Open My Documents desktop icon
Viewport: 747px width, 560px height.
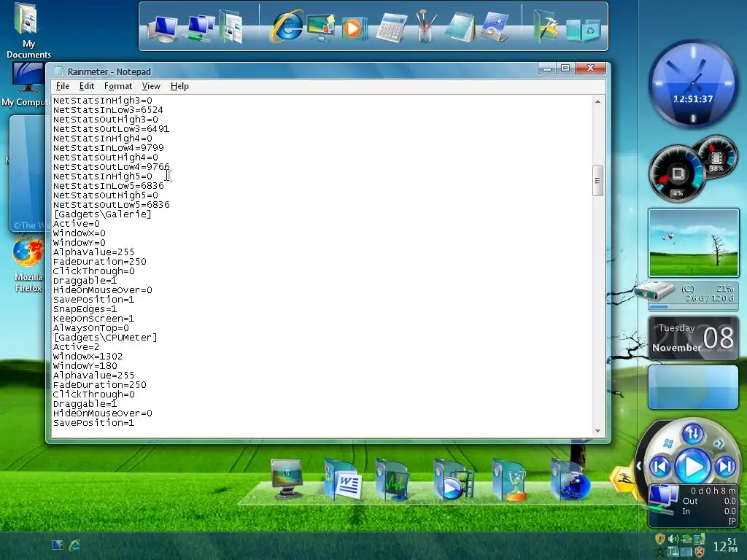(x=28, y=29)
